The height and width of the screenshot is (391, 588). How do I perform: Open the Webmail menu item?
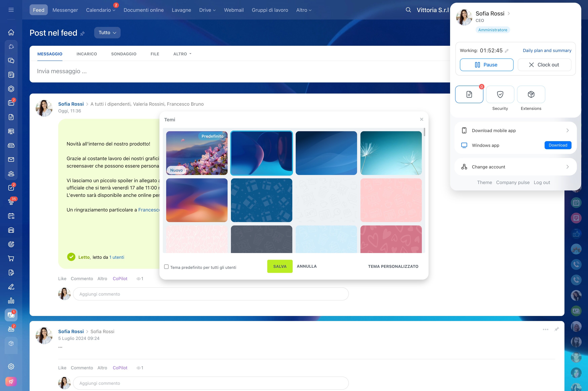pos(234,10)
